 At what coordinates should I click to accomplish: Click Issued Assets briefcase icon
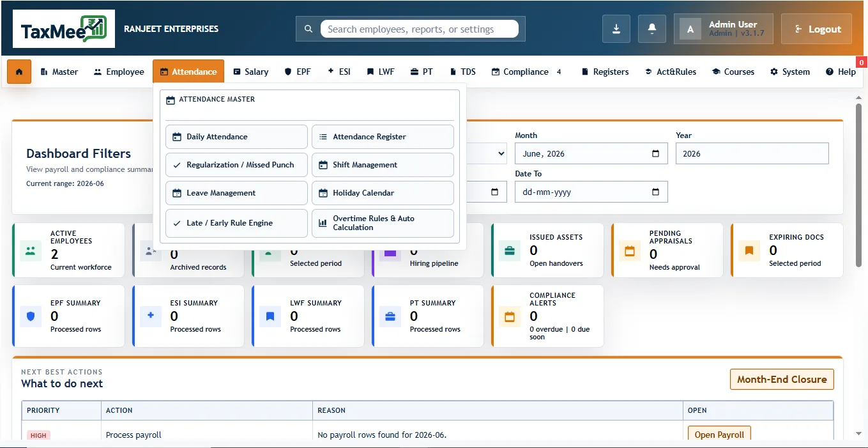coord(510,251)
